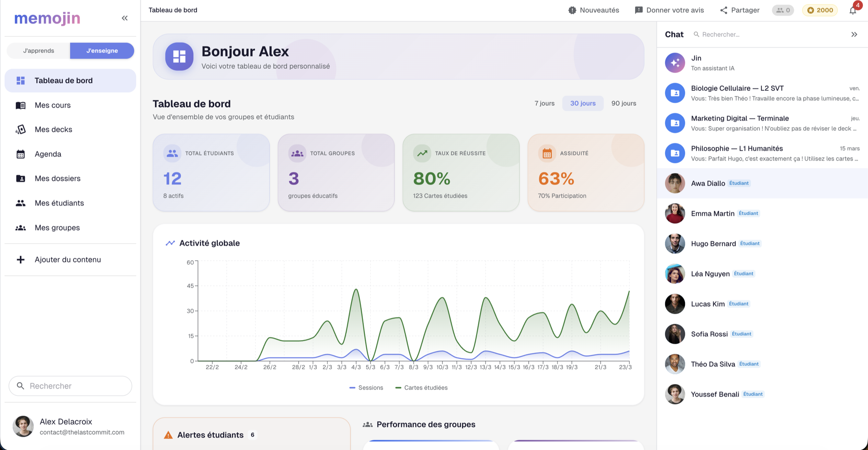Click the notification bell icon
The width and height of the screenshot is (868, 450).
coord(853,11)
